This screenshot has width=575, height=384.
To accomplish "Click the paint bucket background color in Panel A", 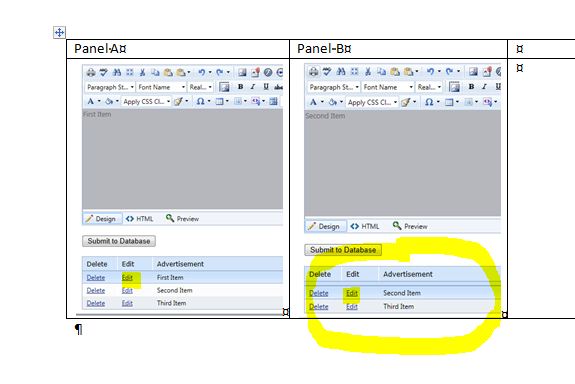I will [x=109, y=101].
